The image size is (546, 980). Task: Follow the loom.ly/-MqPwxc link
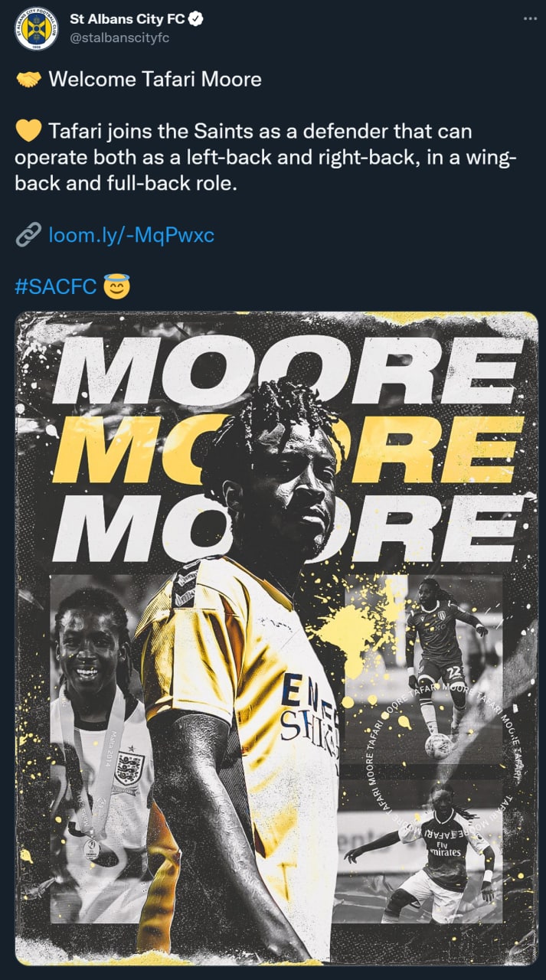tap(131, 234)
